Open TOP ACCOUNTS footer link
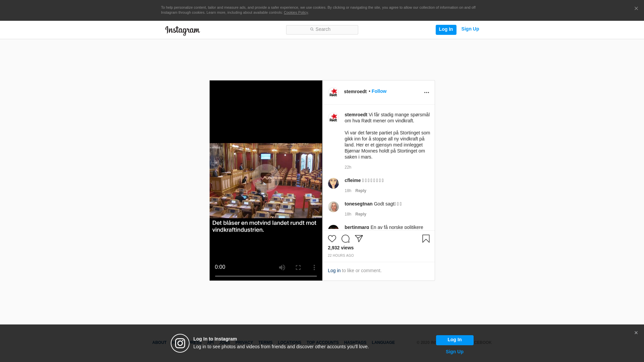The image size is (644, 362). (322, 343)
